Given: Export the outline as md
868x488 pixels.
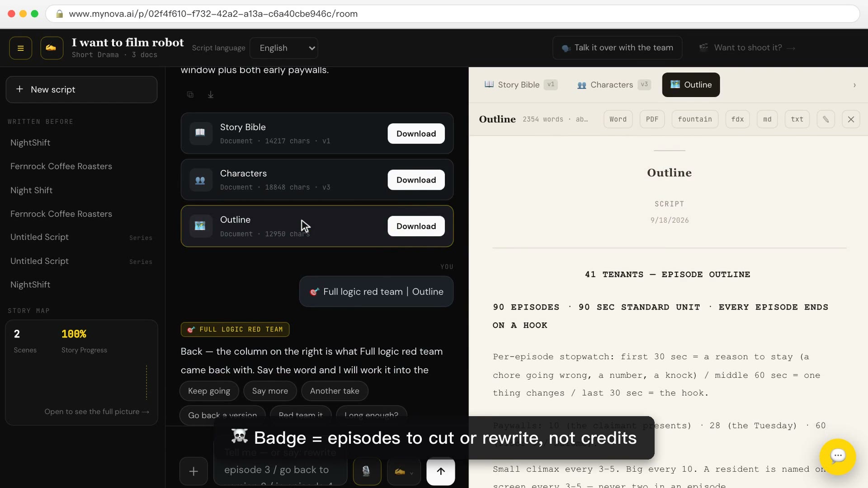Looking at the screenshot, I should (767, 119).
